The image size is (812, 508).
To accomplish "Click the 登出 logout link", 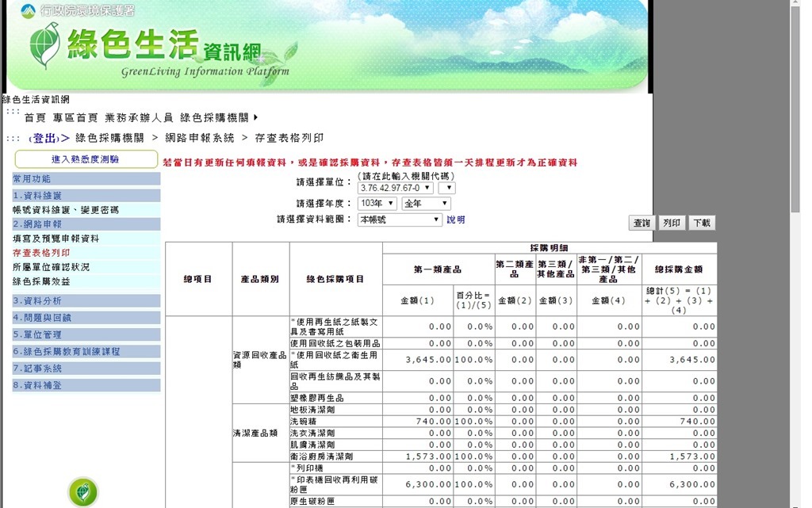I will [x=44, y=138].
